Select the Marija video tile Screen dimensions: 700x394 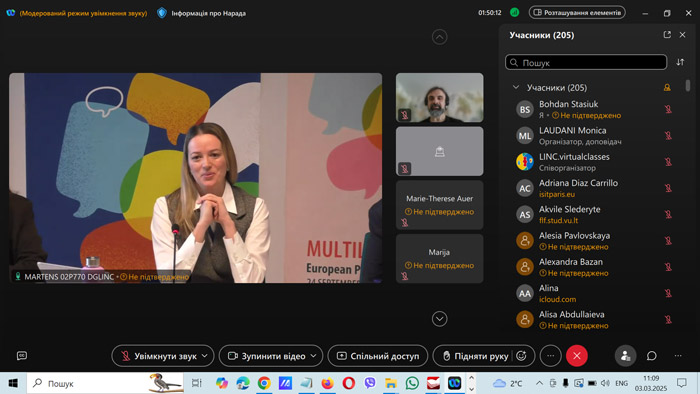click(x=440, y=258)
